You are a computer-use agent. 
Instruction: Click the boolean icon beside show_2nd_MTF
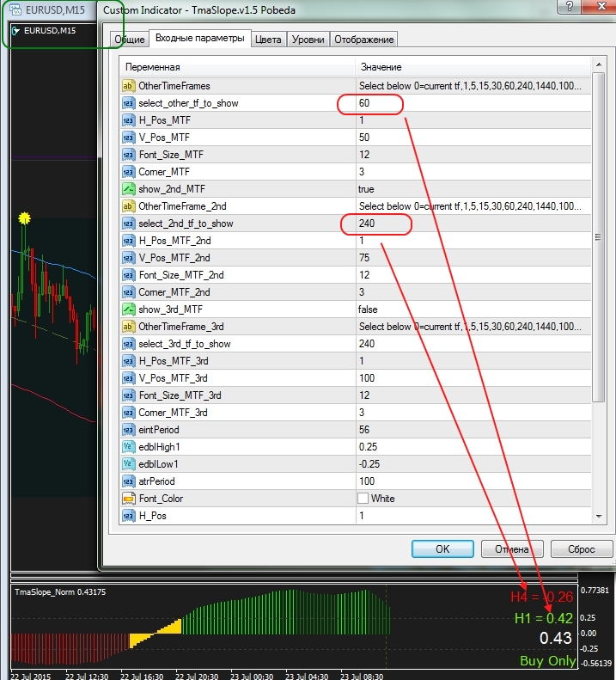128,189
